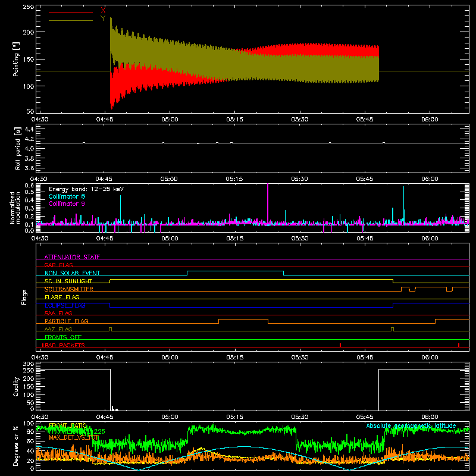The image size is (476, 476).
Task: Select the Energy band: 12-25 keV text
Action: click(86, 189)
